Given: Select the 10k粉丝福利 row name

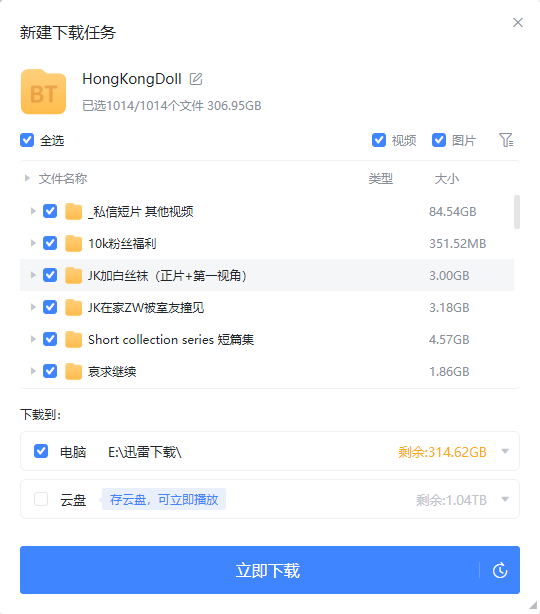Looking at the screenshot, I should pyautogui.click(x=122, y=244).
